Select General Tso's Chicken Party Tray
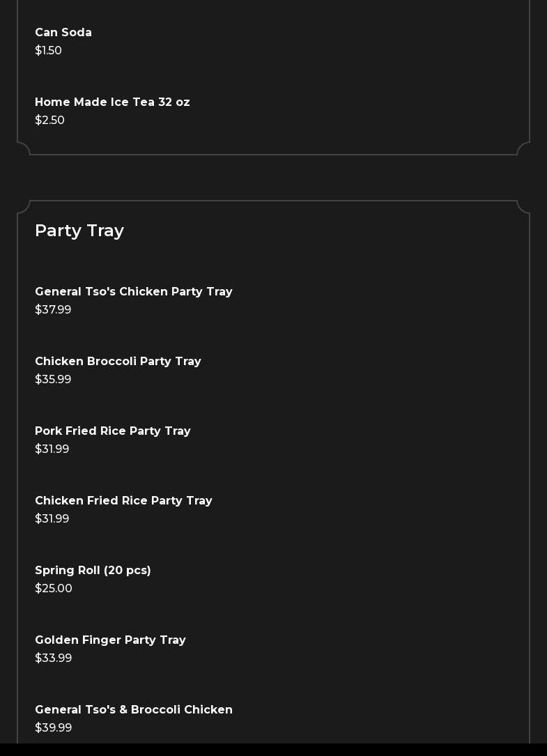 tap(134, 292)
